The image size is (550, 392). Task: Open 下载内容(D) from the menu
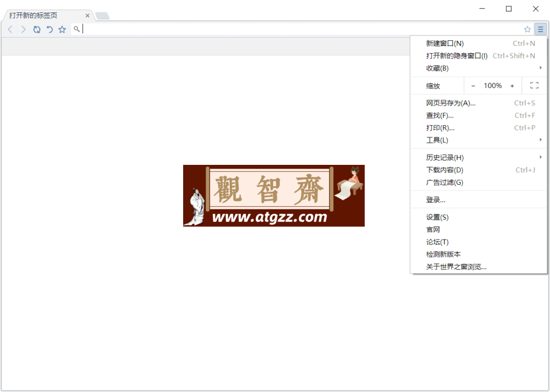pyautogui.click(x=479, y=170)
